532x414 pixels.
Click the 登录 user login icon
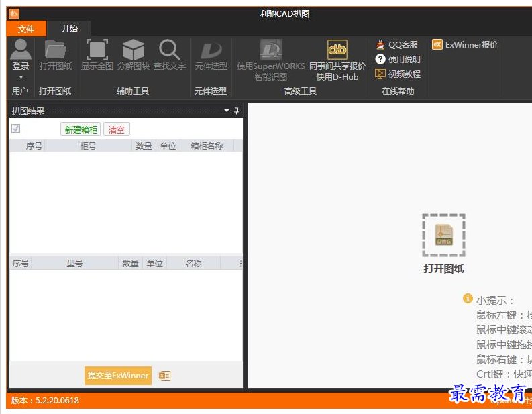point(20,49)
